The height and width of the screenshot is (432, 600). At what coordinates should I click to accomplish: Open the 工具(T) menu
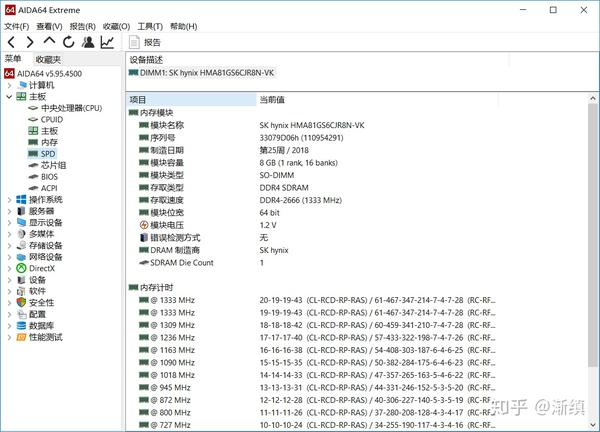pos(150,26)
